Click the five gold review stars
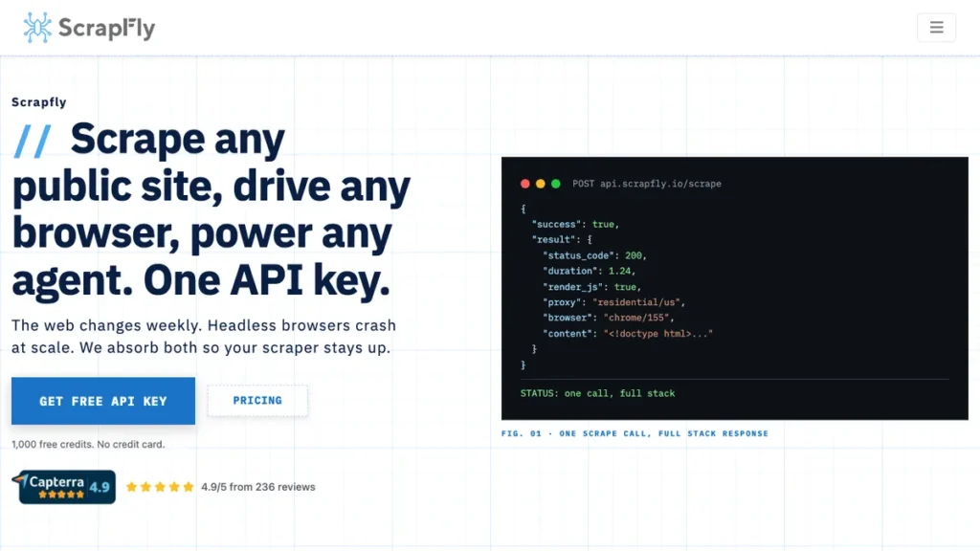The height and width of the screenshot is (551, 980). coord(160,487)
